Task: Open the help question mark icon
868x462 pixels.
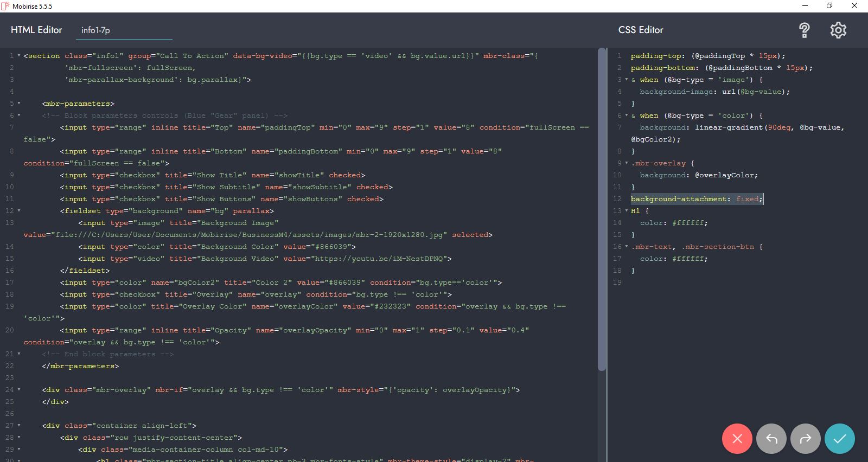Action: [805, 30]
